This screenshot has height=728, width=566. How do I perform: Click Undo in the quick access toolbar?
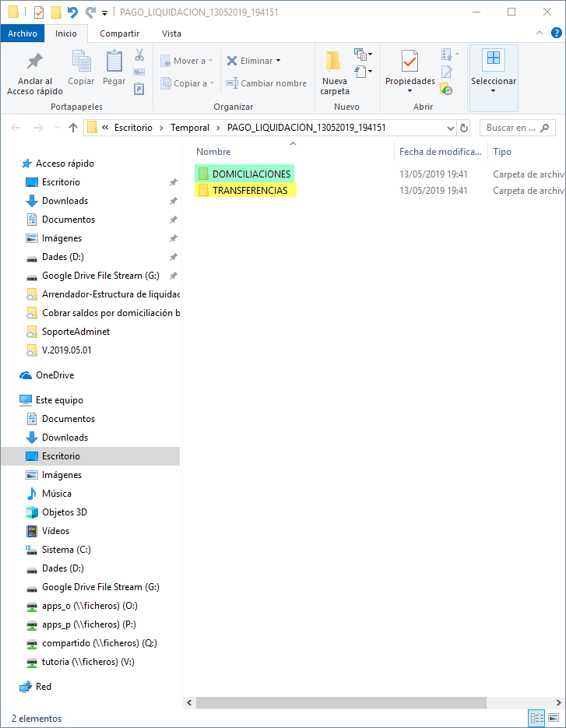coord(72,12)
